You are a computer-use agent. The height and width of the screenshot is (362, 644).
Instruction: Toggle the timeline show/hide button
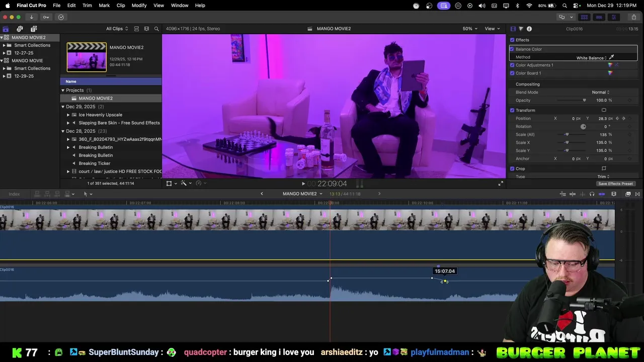[599, 17]
